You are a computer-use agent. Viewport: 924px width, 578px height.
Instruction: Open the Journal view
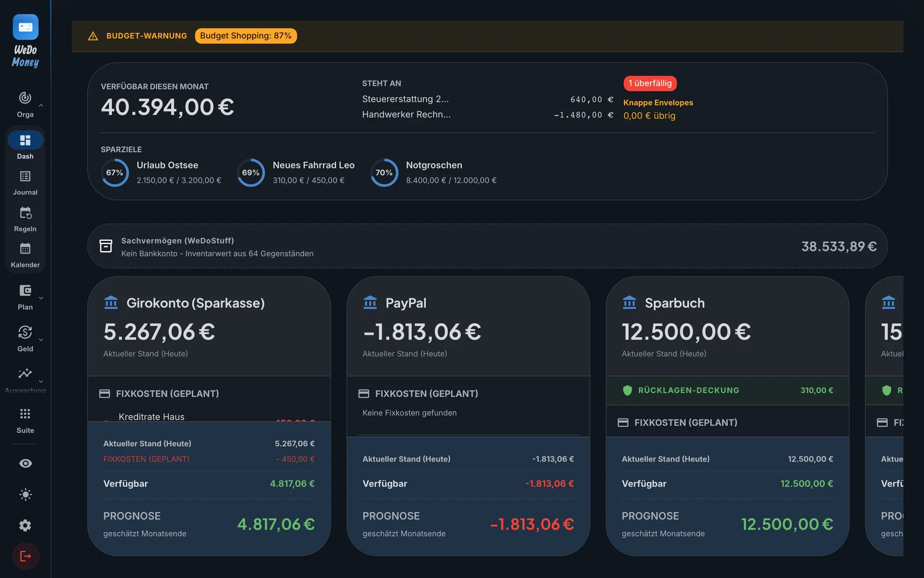click(25, 183)
